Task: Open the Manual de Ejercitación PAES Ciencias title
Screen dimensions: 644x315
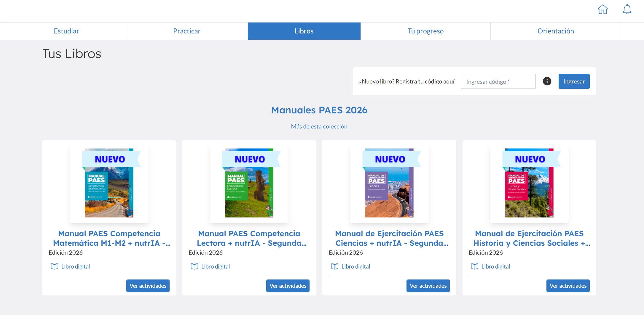Action: (x=389, y=238)
